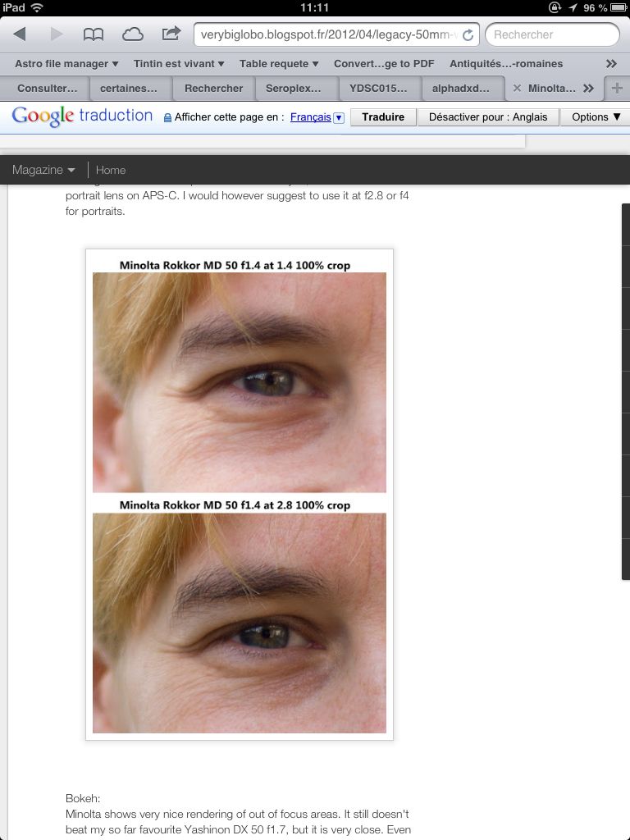Tap the Bokeh: heading text
Viewport: 630px width, 840px height.
click(x=83, y=798)
